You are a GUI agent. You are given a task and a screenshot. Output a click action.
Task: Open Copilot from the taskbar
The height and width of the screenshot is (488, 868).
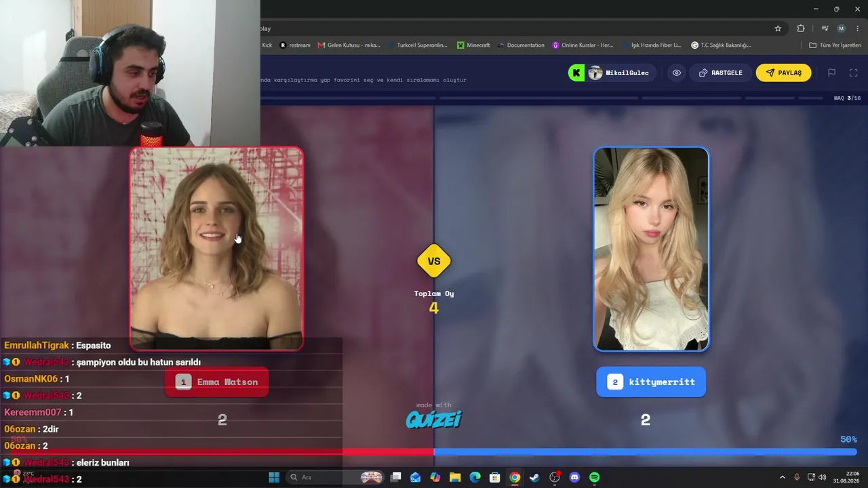coord(435,477)
